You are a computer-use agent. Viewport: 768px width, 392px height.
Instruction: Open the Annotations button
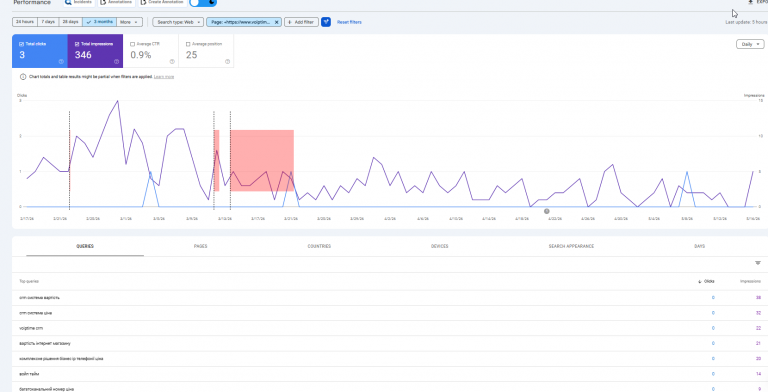(x=117, y=2)
